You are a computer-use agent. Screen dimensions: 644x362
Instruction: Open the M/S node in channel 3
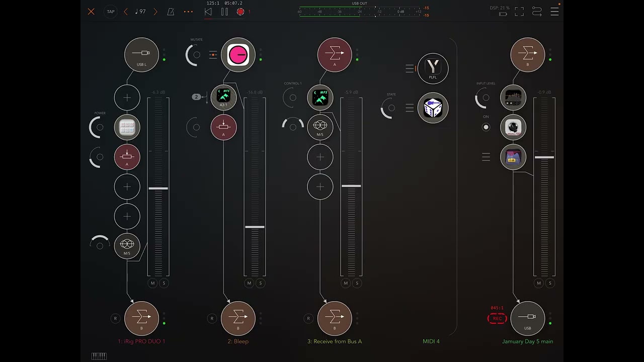(320, 127)
